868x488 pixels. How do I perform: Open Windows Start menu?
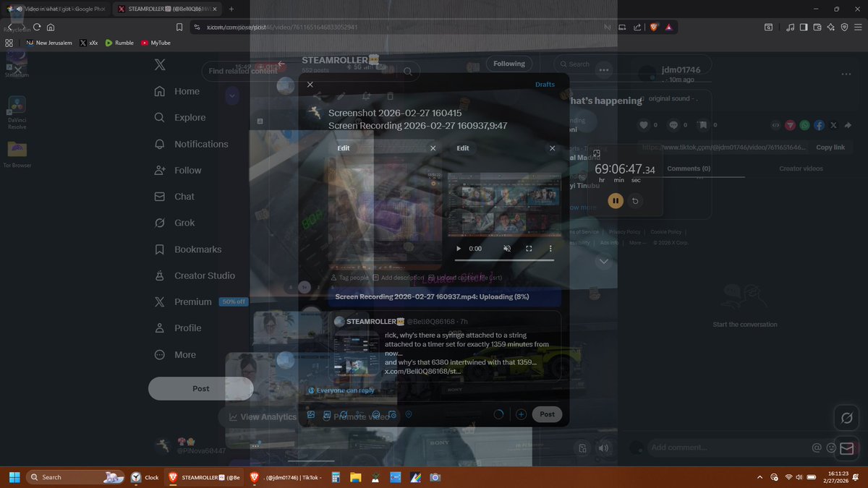[x=14, y=477]
